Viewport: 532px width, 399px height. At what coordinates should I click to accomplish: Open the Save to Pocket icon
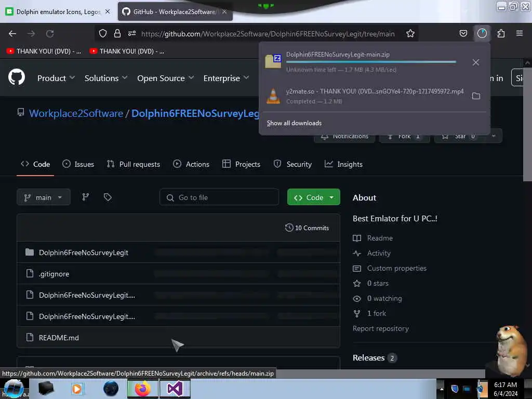pos(463,33)
